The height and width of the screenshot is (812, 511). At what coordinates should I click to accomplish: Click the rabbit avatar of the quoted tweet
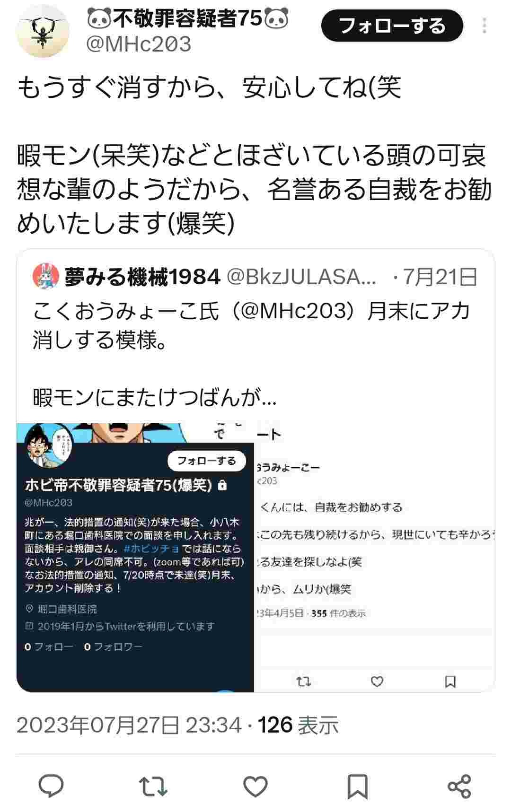46,277
